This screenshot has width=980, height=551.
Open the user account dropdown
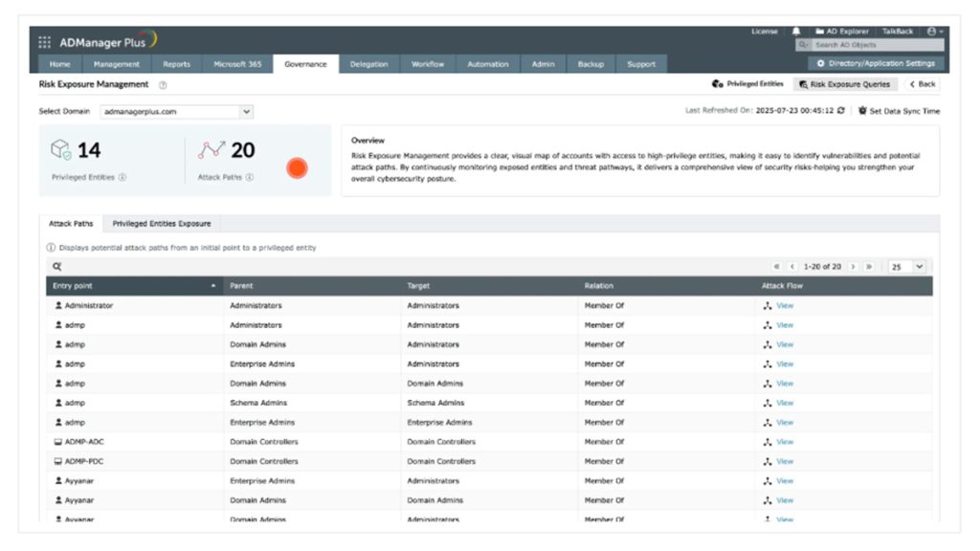point(935,32)
